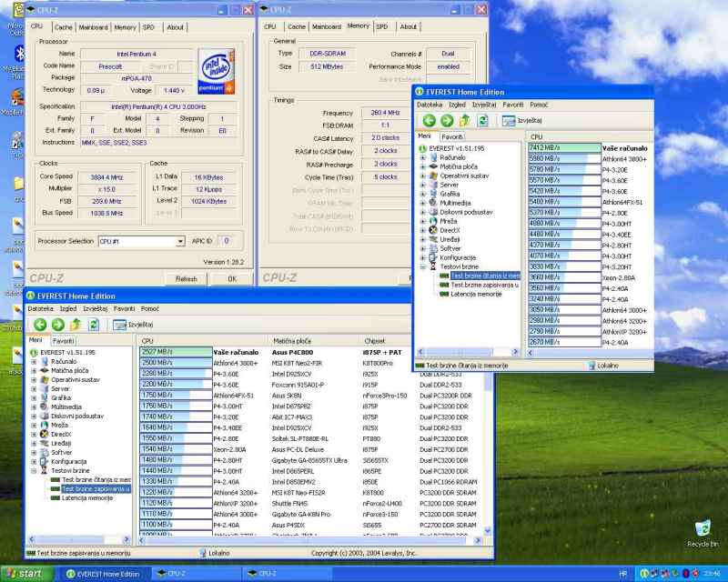
Task: Click Refresh icon in right EVEREST toolbar
Action: 482,121
